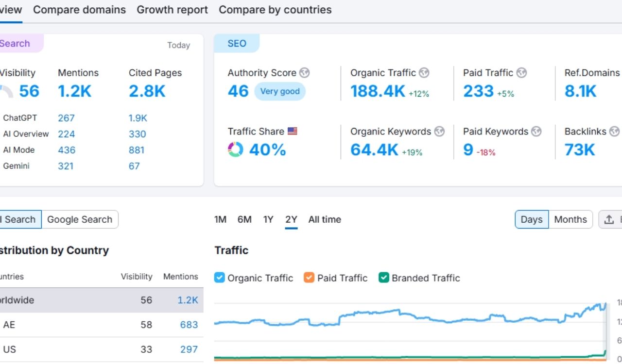Click globe icon next to Paid Keywords
The height and width of the screenshot is (364, 622).
536,132
